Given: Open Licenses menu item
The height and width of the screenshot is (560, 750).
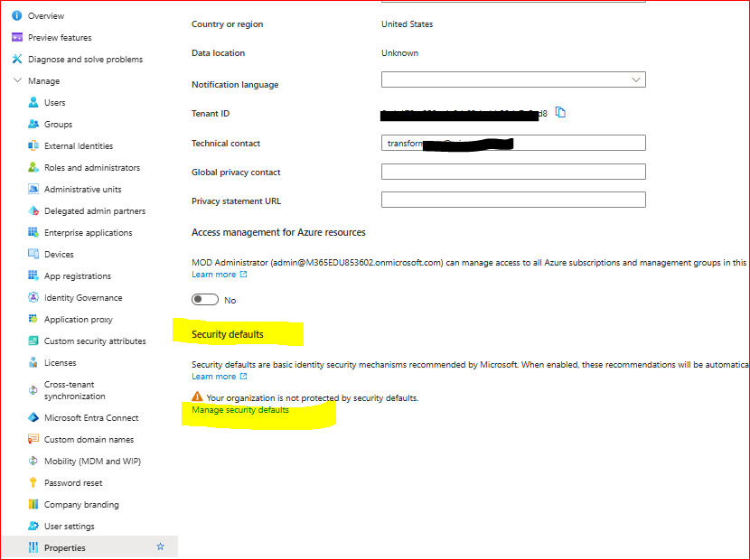Looking at the screenshot, I should pyautogui.click(x=61, y=362).
